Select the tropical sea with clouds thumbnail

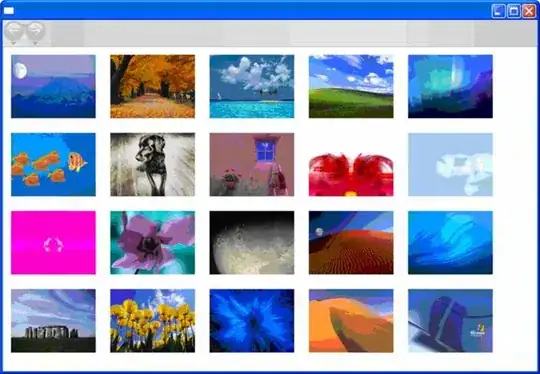pyautogui.click(x=252, y=86)
